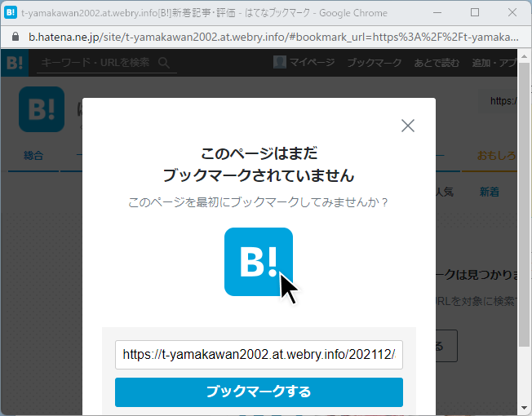
Task: Select the 総合 category tab
Action: 33,156
